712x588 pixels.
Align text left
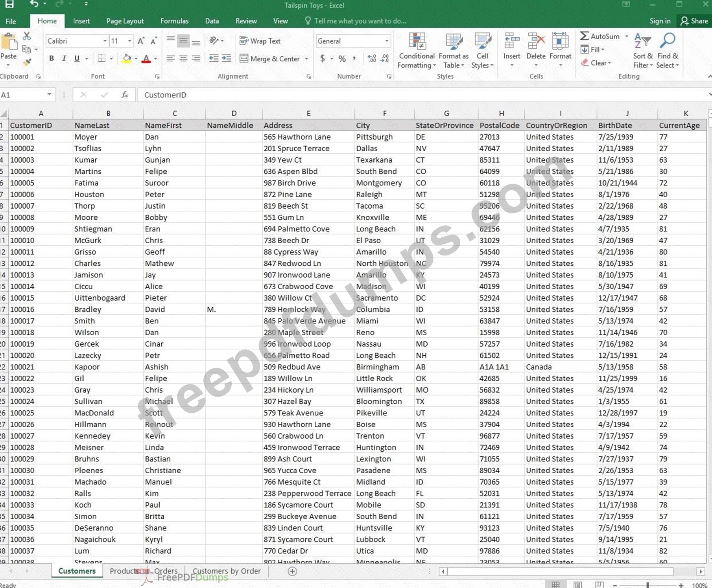(170, 59)
